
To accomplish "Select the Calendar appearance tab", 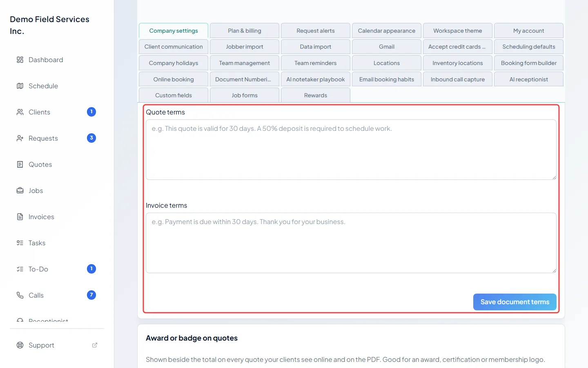I will point(387,31).
